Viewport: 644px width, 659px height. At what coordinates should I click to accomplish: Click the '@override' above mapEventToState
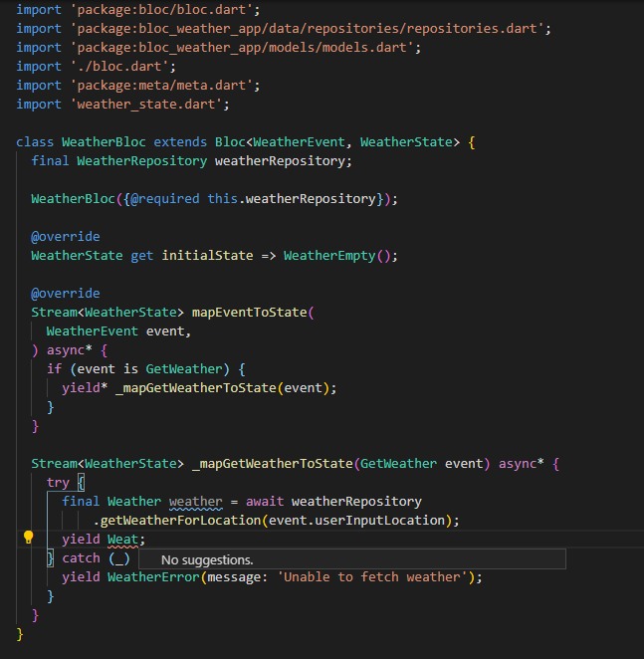tap(65, 293)
